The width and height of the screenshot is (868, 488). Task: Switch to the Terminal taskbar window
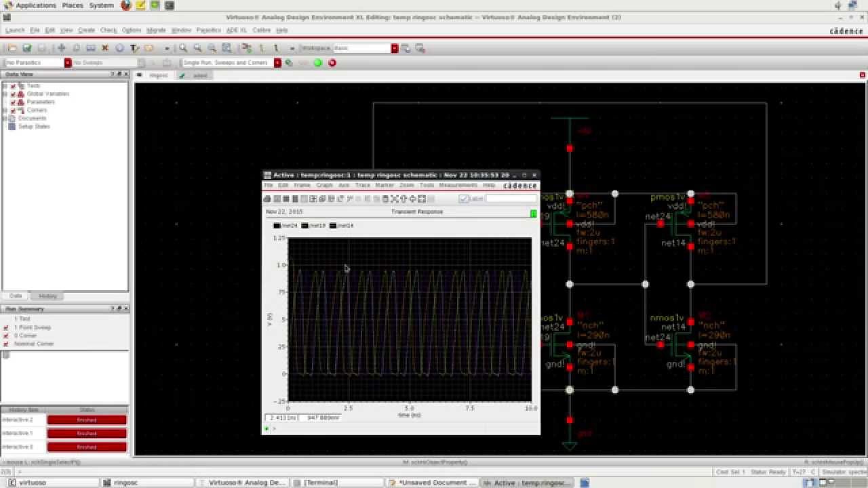coord(337,483)
